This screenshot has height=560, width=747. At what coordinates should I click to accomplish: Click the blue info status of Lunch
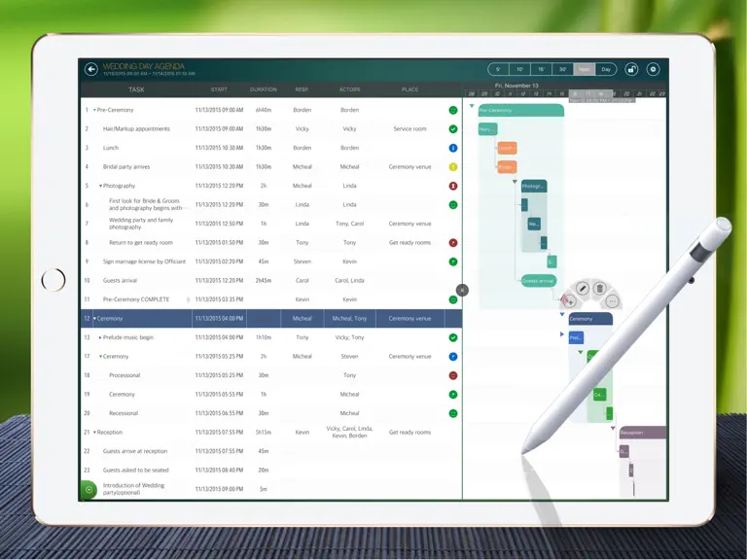[453, 148]
